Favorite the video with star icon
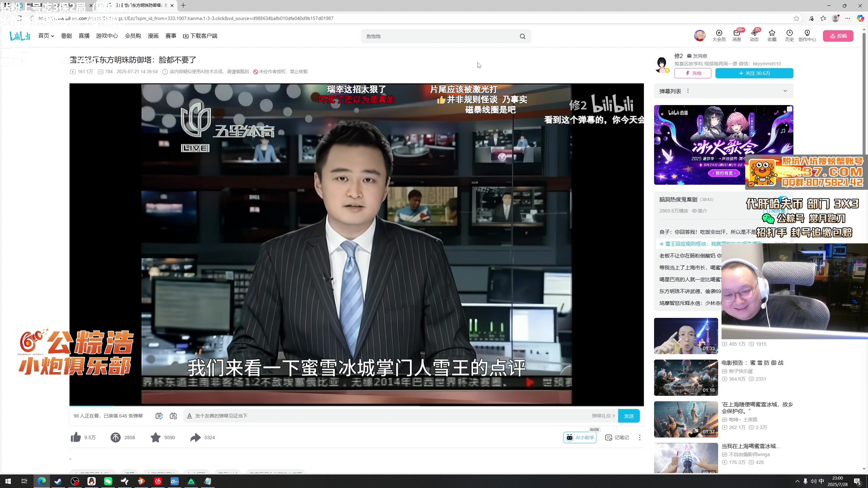 pos(156,437)
